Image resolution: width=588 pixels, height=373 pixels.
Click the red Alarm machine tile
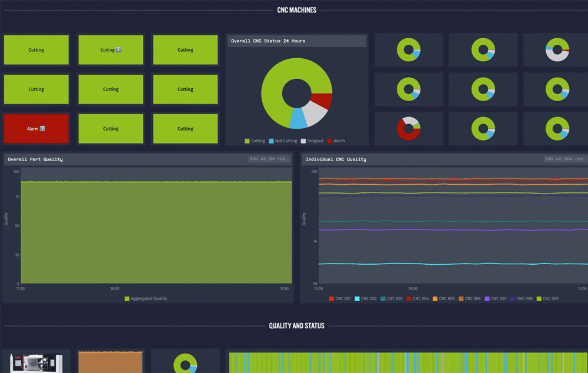click(36, 128)
